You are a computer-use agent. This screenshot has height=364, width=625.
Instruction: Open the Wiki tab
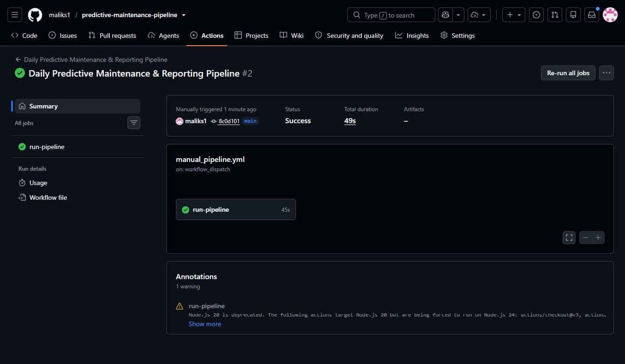(x=292, y=36)
